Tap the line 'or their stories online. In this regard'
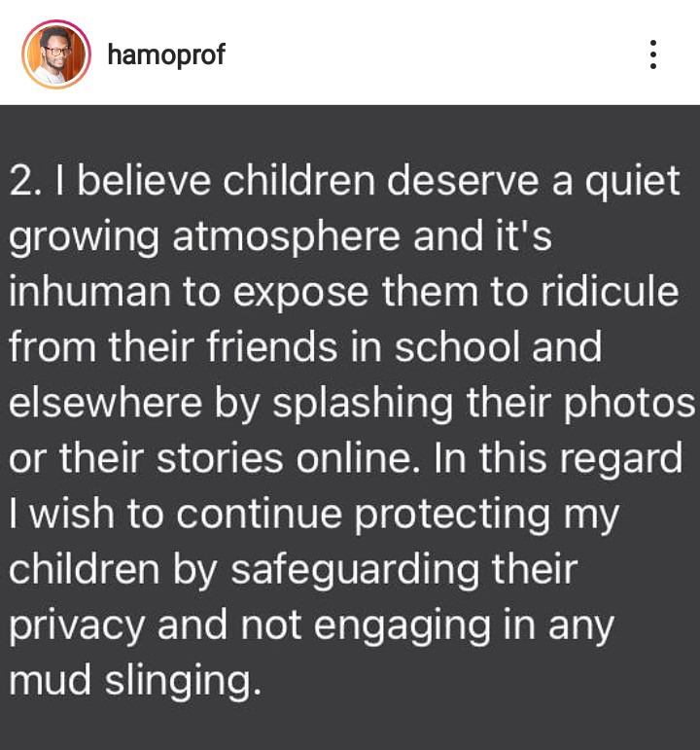The image size is (700, 750). pyautogui.click(x=346, y=459)
